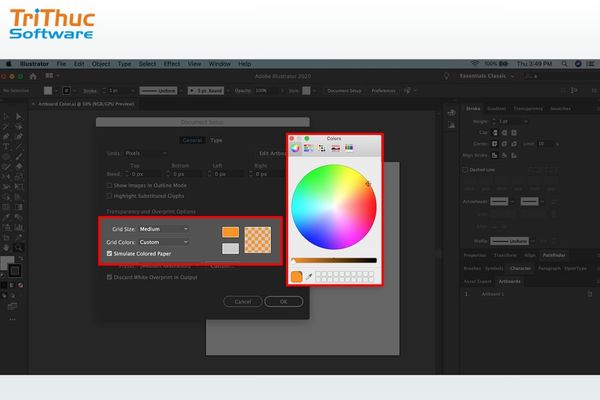600x400 pixels.
Task: Open the Object menu
Action: pyautogui.click(x=101, y=64)
